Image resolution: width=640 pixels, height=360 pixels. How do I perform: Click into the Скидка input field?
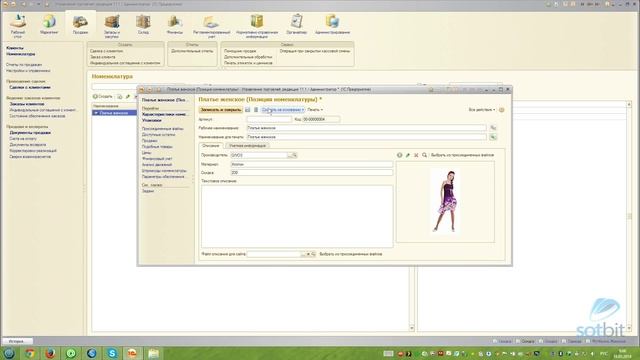pos(311,173)
